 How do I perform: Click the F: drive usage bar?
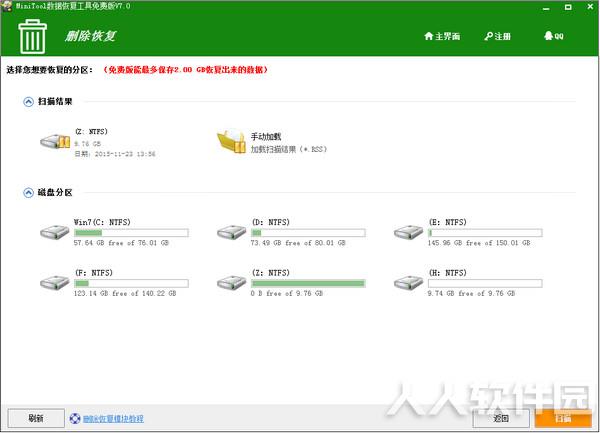tap(131, 283)
